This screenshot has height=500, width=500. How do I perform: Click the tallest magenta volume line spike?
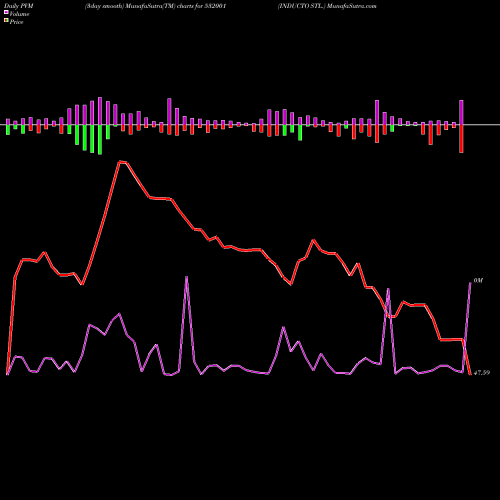(186, 277)
